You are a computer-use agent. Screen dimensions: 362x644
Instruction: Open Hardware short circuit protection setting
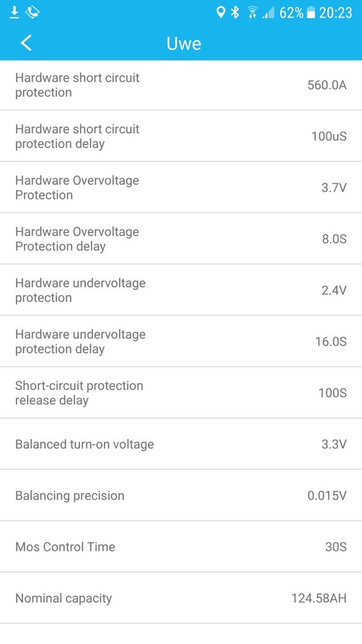[181, 85]
